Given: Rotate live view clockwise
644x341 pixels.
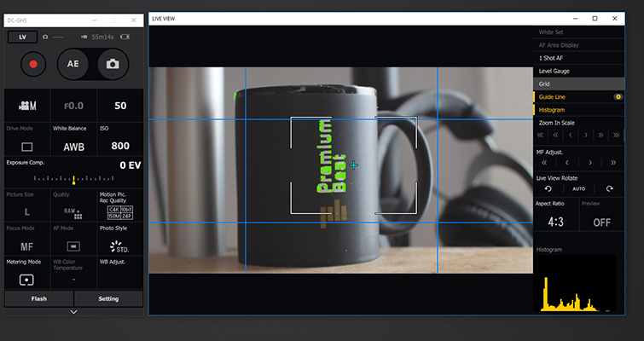Looking at the screenshot, I should tap(609, 188).
